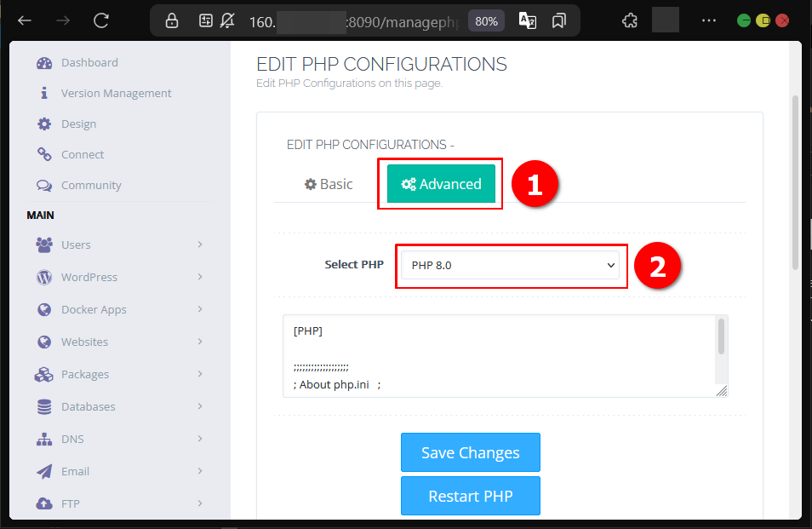This screenshot has width=812, height=529.
Task: Switch to the Basic tab
Action: coord(329,184)
